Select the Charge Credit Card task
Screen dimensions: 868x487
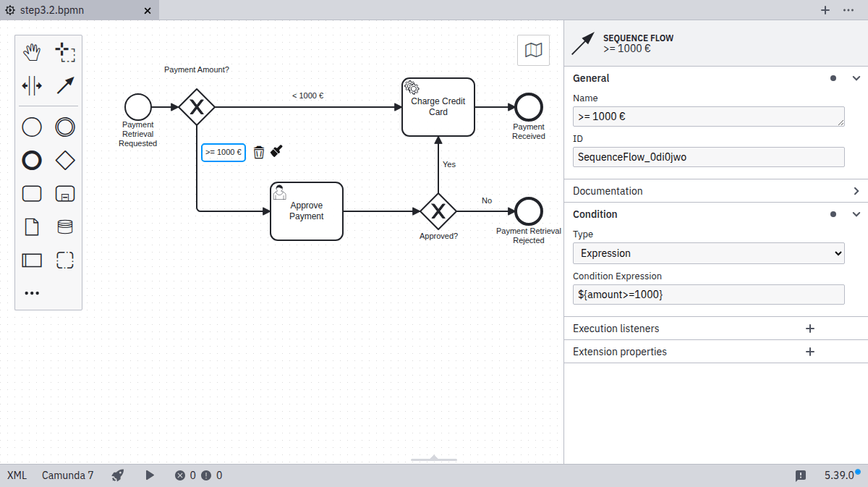point(438,107)
